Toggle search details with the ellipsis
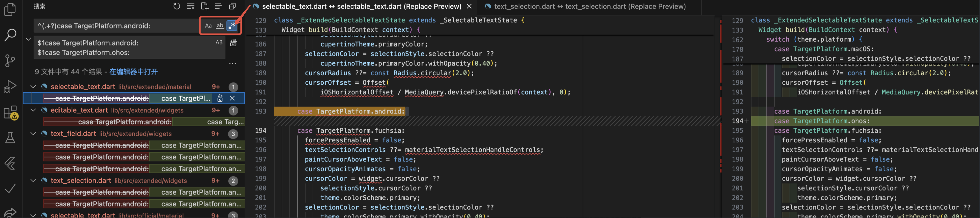This screenshot has height=218, width=980. (233, 63)
